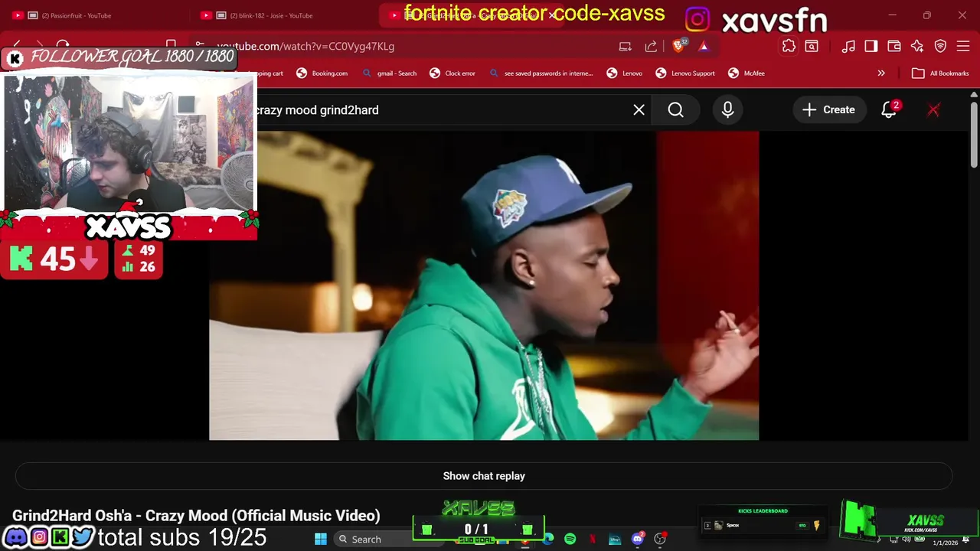Click the tab search icon in toolbar
The image size is (980, 551).
click(812, 46)
